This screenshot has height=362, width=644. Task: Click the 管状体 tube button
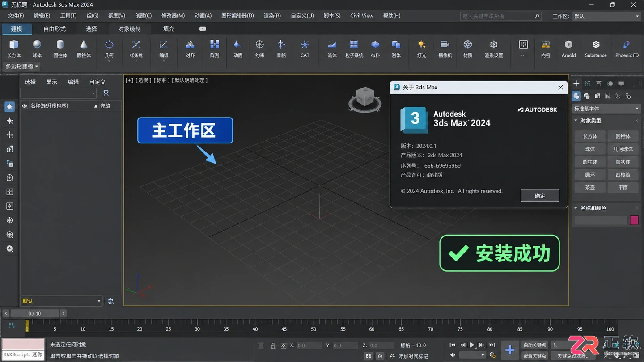(x=623, y=162)
